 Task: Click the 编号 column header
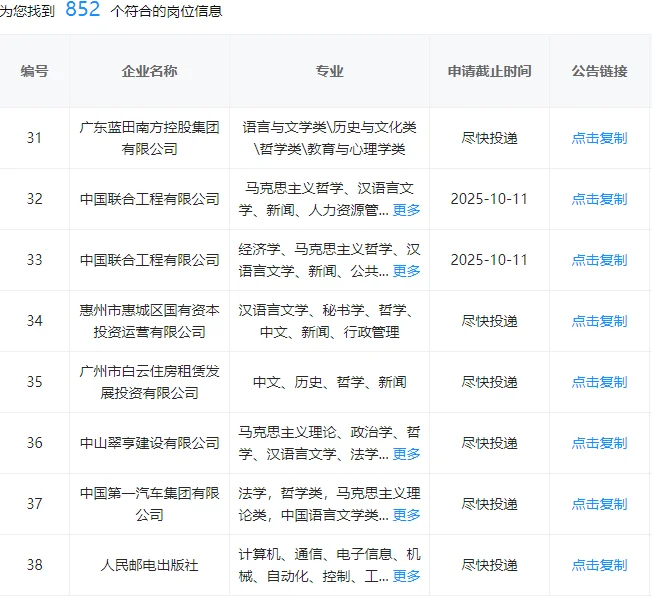35,71
